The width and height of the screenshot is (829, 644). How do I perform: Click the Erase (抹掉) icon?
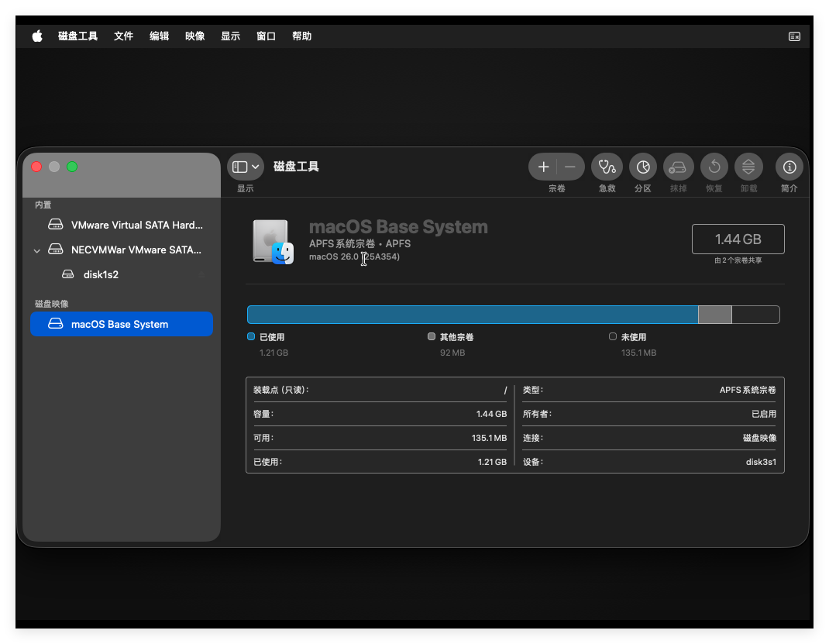click(679, 167)
